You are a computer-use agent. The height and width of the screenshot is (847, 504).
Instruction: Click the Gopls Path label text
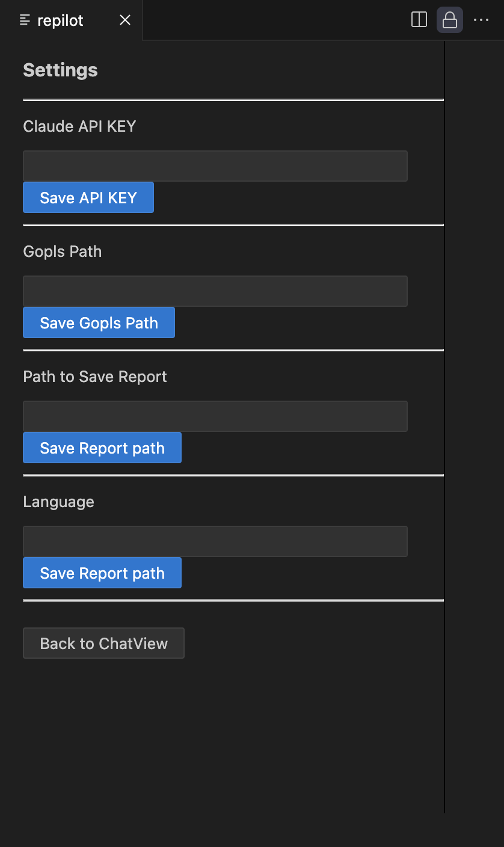[x=63, y=251]
